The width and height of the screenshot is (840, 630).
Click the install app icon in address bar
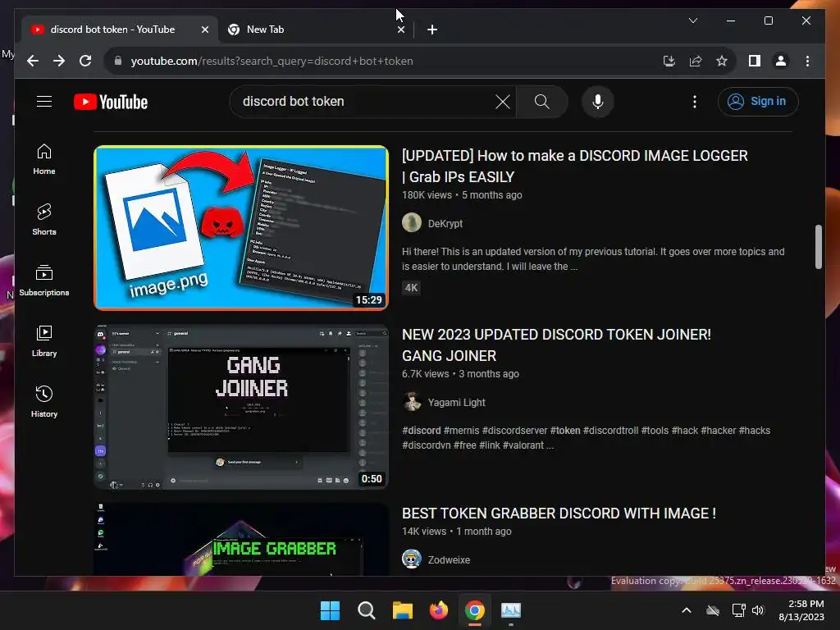click(x=669, y=61)
